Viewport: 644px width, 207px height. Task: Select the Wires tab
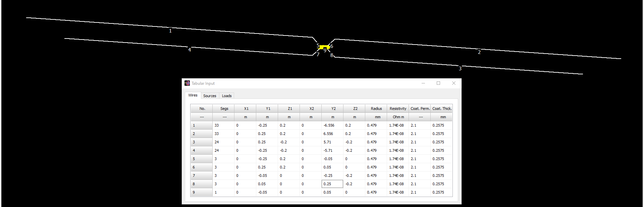click(x=193, y=95)
